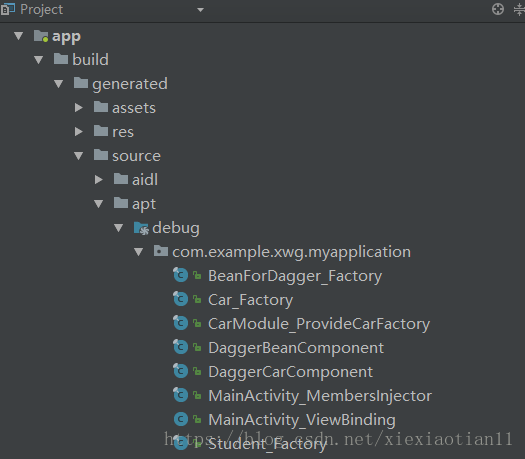This screenshot has height=459, width=525.
Task: Click the class icon of DaggerBeanComponent
Action: (180, 347)
